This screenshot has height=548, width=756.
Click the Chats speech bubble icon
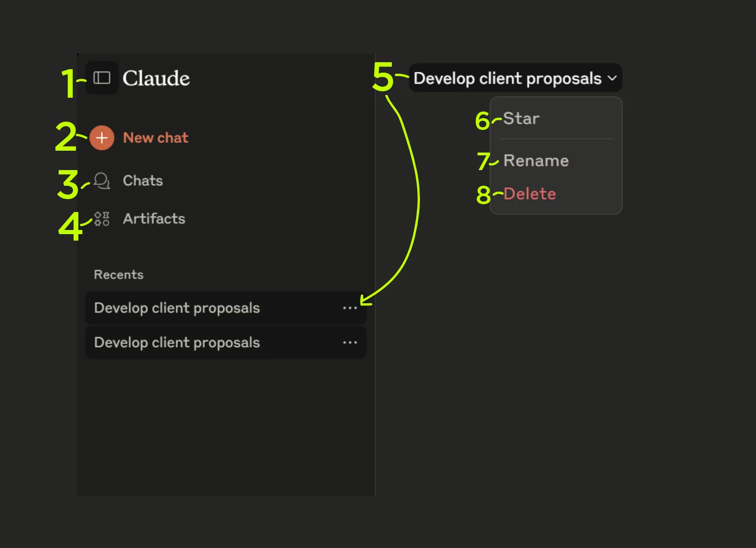point(102,181)
